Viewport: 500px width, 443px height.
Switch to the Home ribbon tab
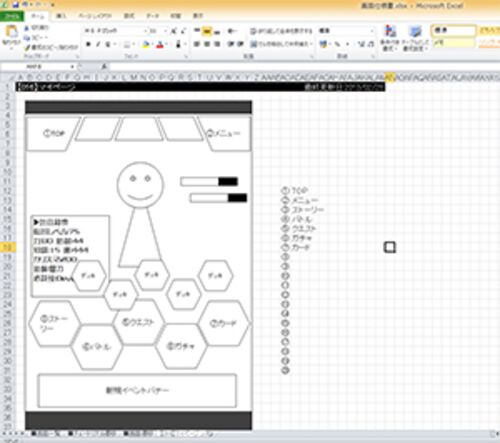pos(37,16)
